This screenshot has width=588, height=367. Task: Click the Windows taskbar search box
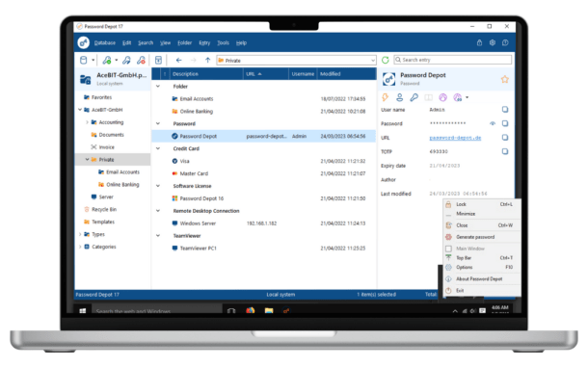(157, 311)
